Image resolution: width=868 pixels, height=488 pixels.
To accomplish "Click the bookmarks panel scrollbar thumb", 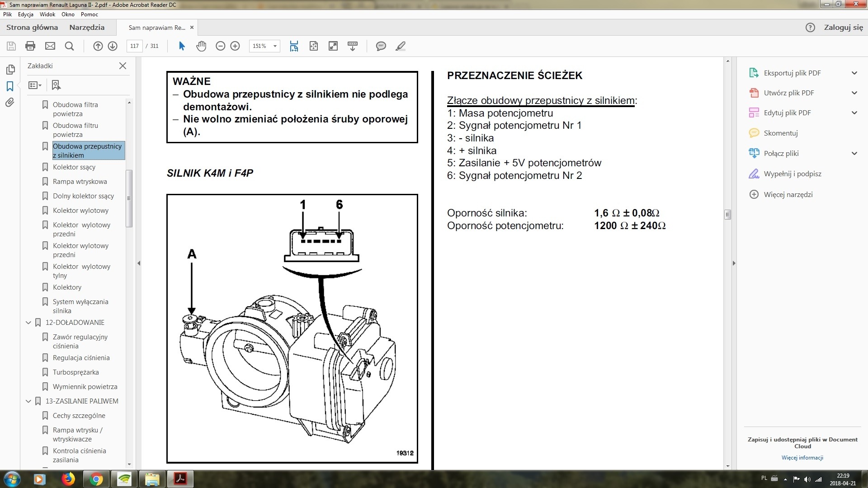I will 129,198.
